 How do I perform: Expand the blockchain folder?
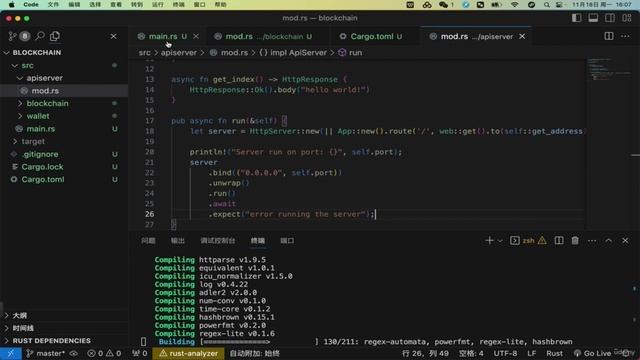[64, 103]
